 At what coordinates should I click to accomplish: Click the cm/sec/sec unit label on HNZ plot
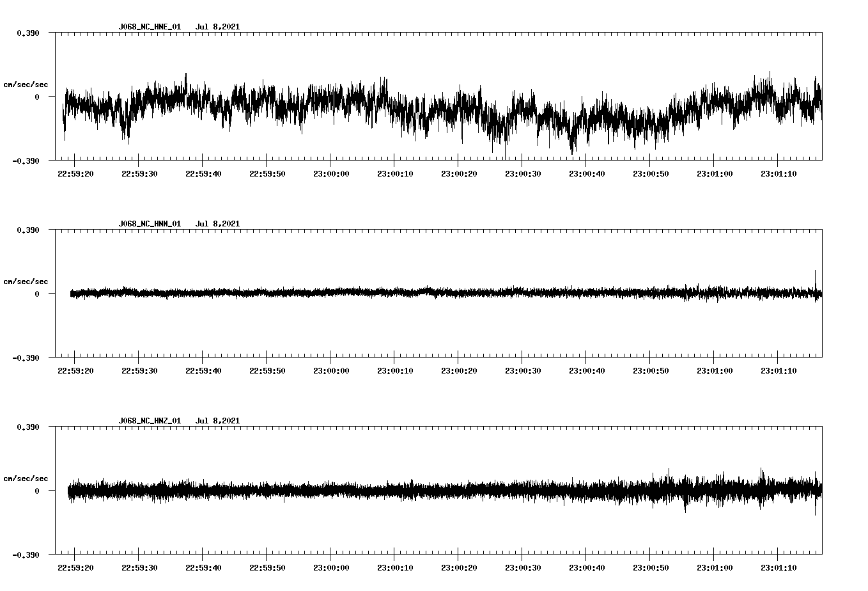(x=26, y=478)
